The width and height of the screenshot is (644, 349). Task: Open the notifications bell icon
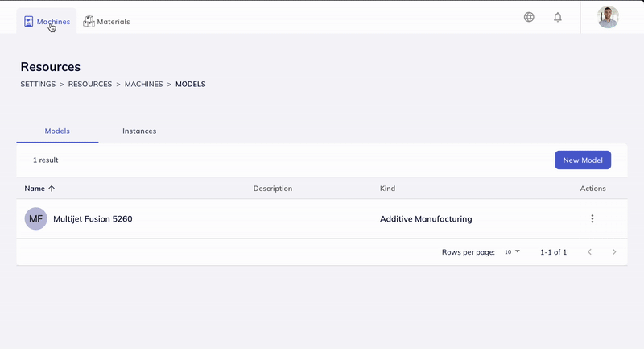(x=557, y=17)
